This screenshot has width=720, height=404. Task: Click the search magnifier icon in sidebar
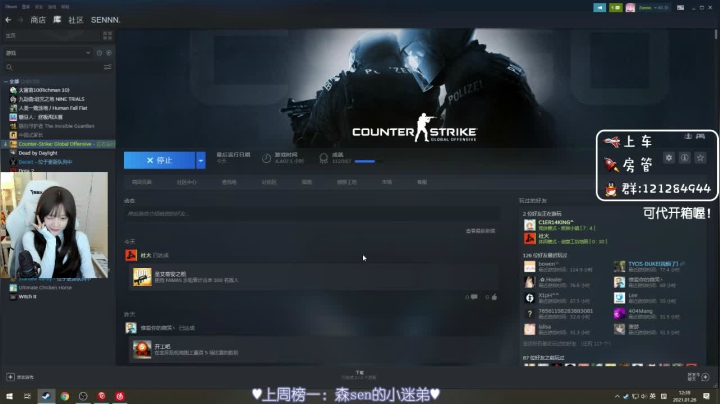click(9, 67)
